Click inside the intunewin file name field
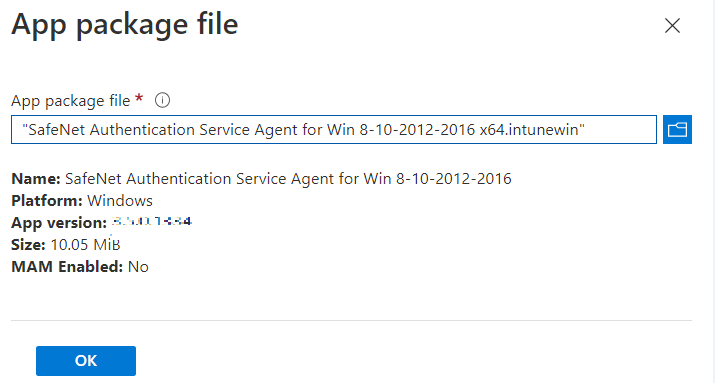Viewport: 715px width, 383px height. [334, 129]
